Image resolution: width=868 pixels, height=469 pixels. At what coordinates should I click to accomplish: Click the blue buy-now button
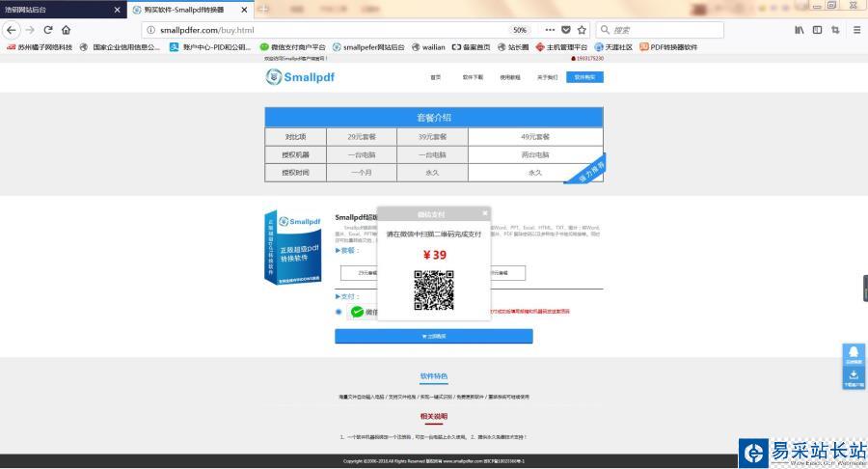click(433, 336)
